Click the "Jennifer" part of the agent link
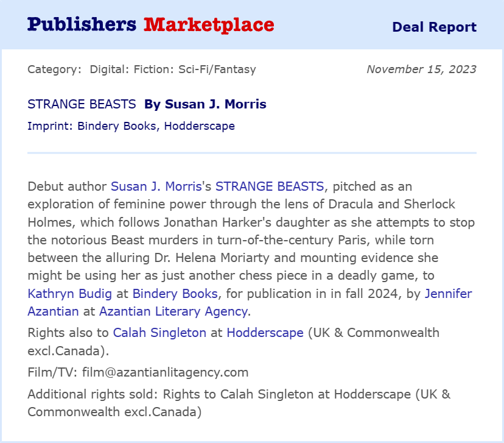The image size is (504, 443). 448,293
